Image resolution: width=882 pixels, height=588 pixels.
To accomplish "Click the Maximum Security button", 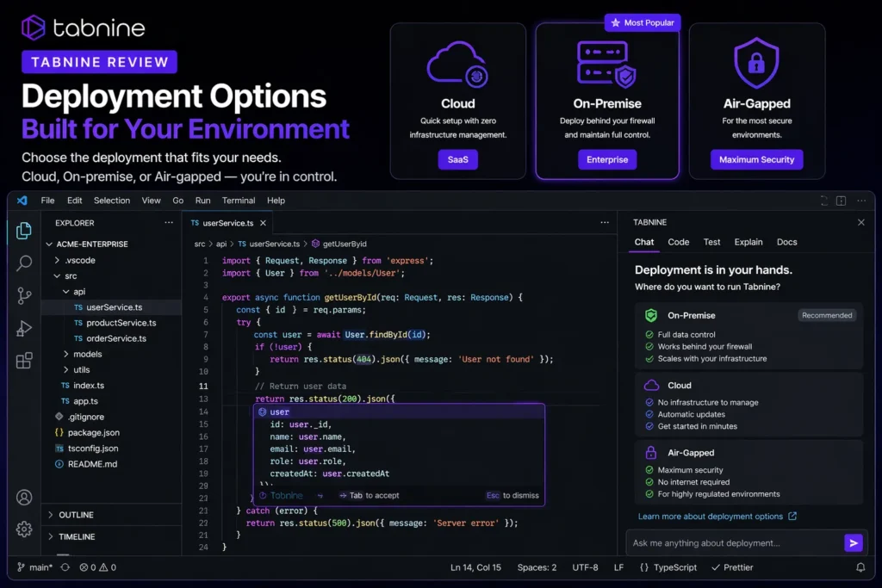I will point(756,159).
